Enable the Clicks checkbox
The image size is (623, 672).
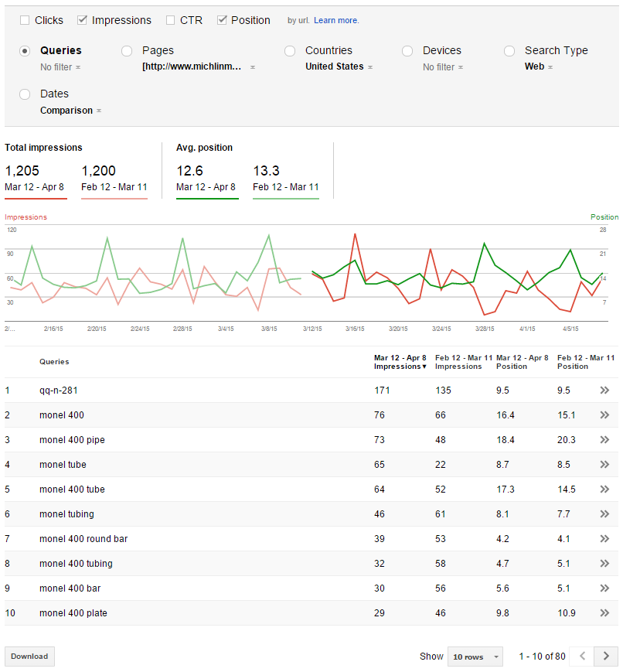point(25,20)
